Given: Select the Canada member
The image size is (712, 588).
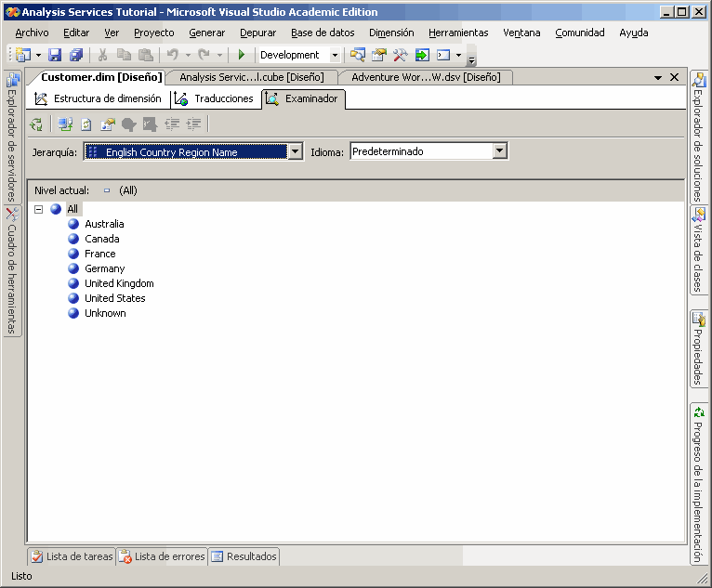Looking at the screenshot, I should (x=102, y=239).
